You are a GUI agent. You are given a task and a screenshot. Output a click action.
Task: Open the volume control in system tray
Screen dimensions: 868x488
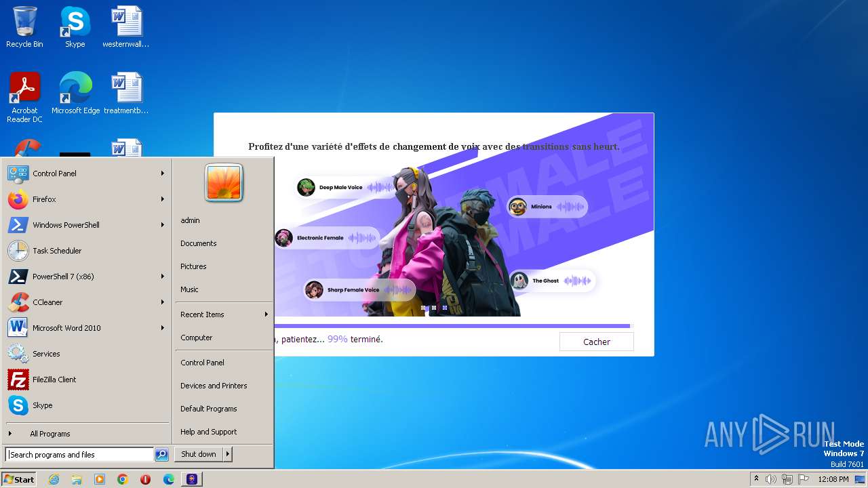[771, 479]
